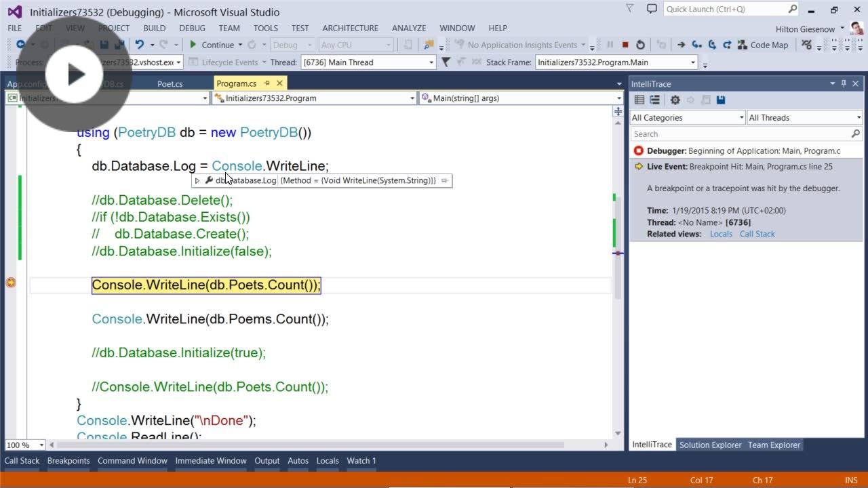
Task: Click the Continue debugging button
Action: click(x=211, y=45)
